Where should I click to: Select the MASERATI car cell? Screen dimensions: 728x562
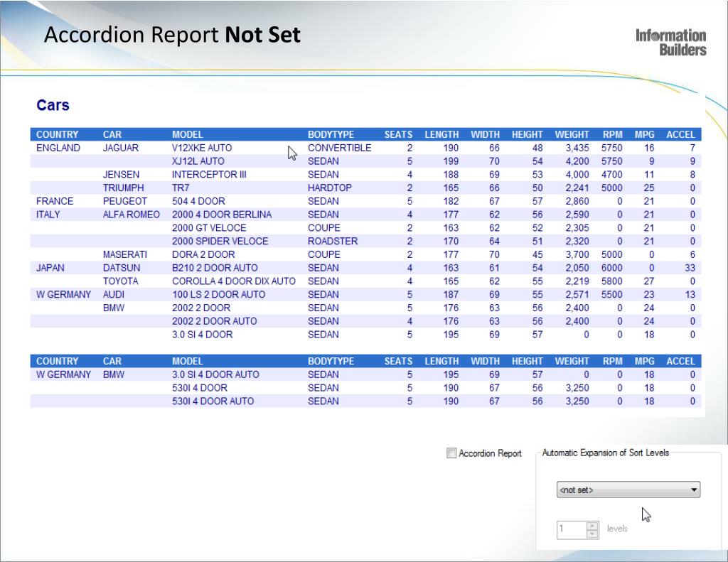click(x=125, y=255)
